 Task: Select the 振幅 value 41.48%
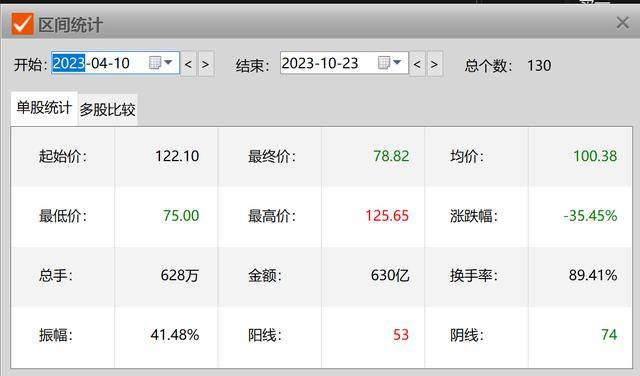[x=175, y=335]
